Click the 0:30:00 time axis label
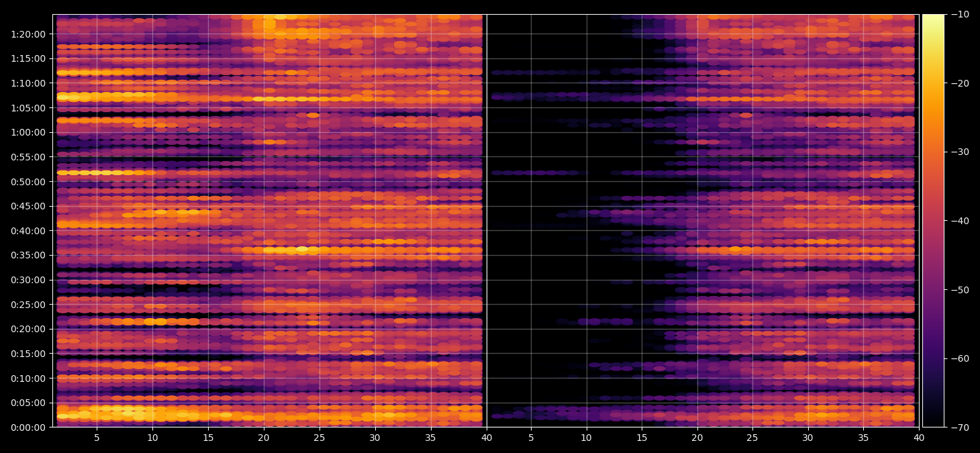This screenshot has width=980, height=453. coord(28,280)
